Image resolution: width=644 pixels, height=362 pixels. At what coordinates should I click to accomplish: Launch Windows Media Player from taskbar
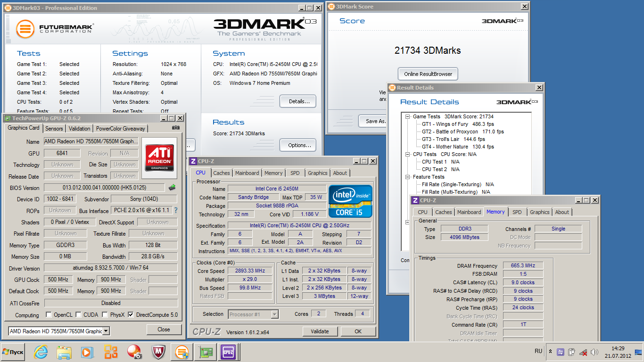[x=87, y=352]
